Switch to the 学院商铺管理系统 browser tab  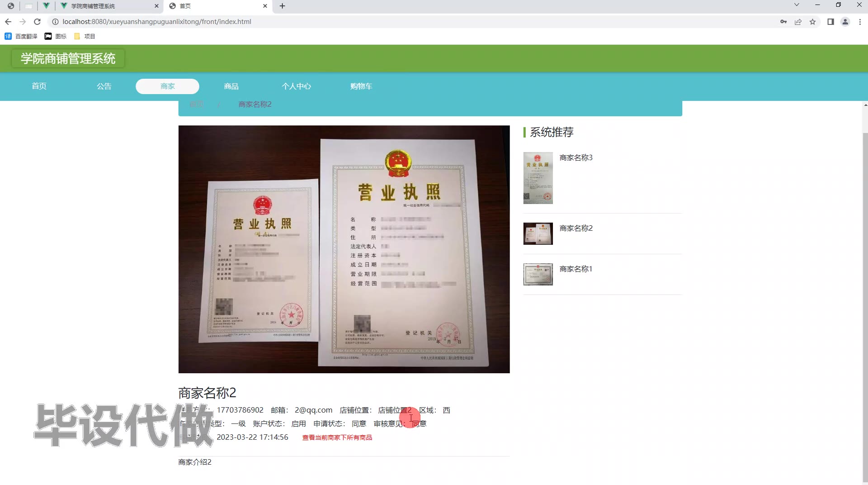click(x=108, y=6)
